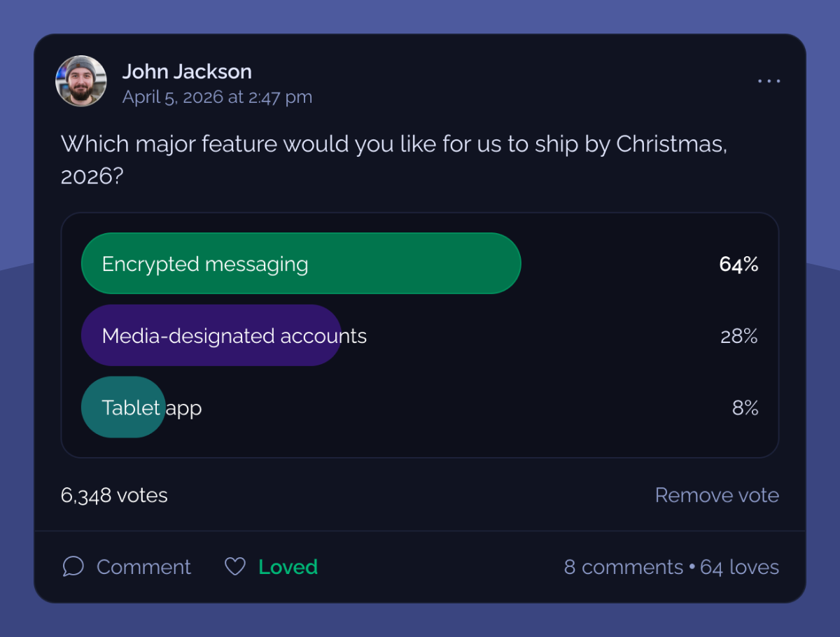Open the 8 comments list
Viewport: 840px width, 637px height.
623,567
